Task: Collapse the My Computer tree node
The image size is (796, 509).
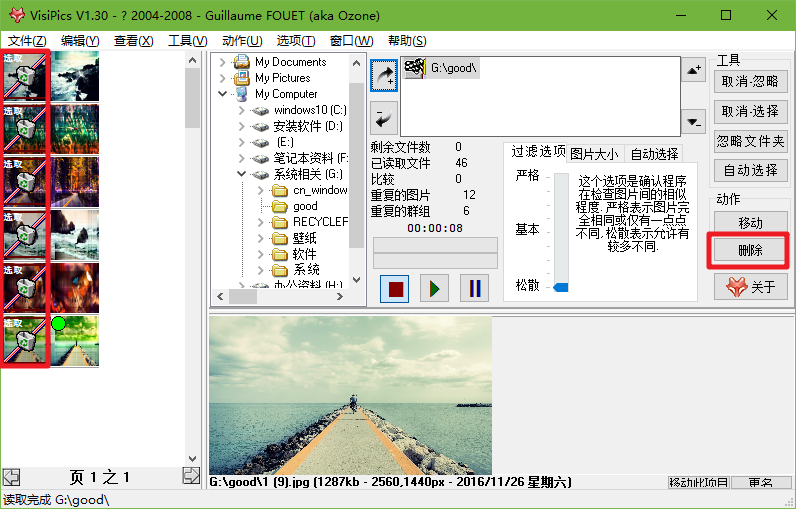Action: point(223,94)
